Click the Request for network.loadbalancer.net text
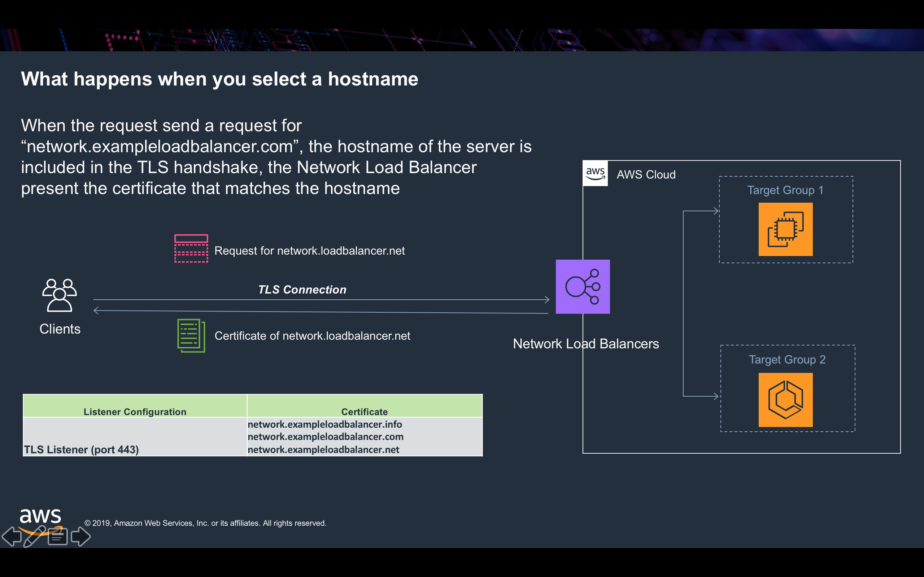Screen dimensions: 924x577 [309, 251]
